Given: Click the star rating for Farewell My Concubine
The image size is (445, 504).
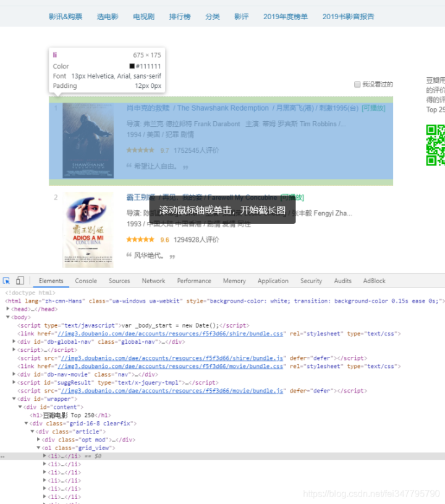Looking at the screenshot, I should 140,239.
